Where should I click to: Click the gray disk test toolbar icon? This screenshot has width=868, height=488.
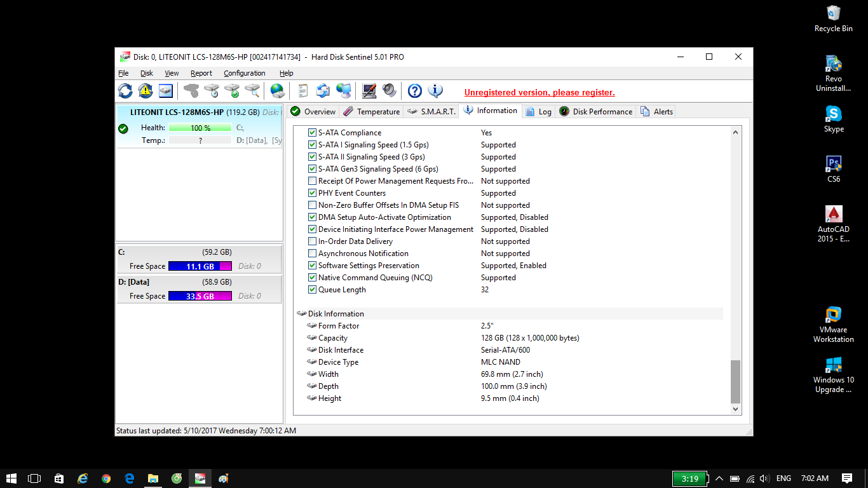click(191, 91)
